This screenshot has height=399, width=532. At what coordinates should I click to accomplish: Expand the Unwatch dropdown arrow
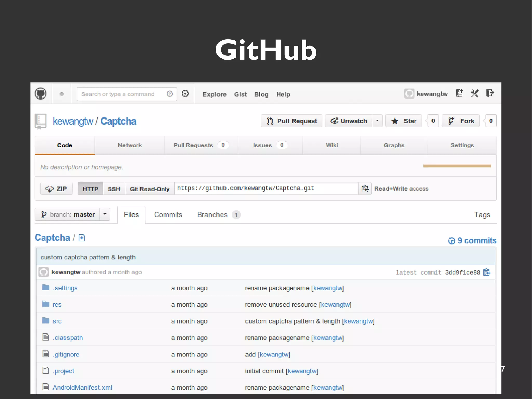click(x=377, y=121)
